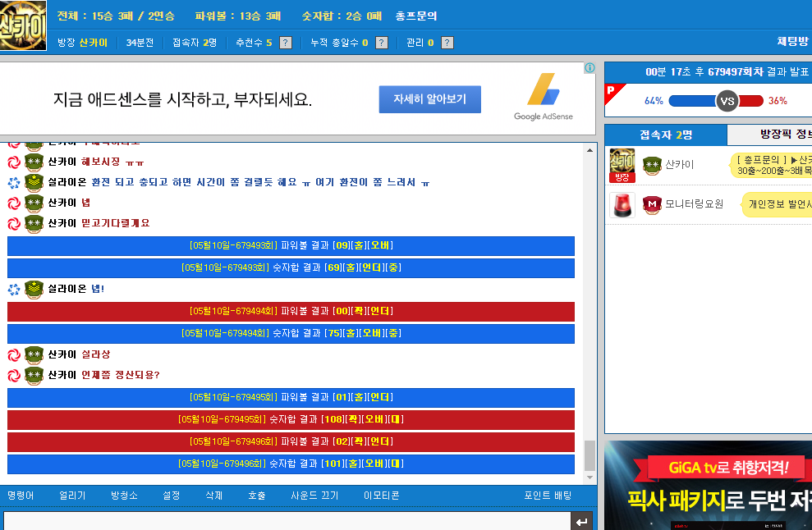The image size is (812, 530).
Task: Click the 산카이 방장 avatar in the user list
Action: (622, 165)
